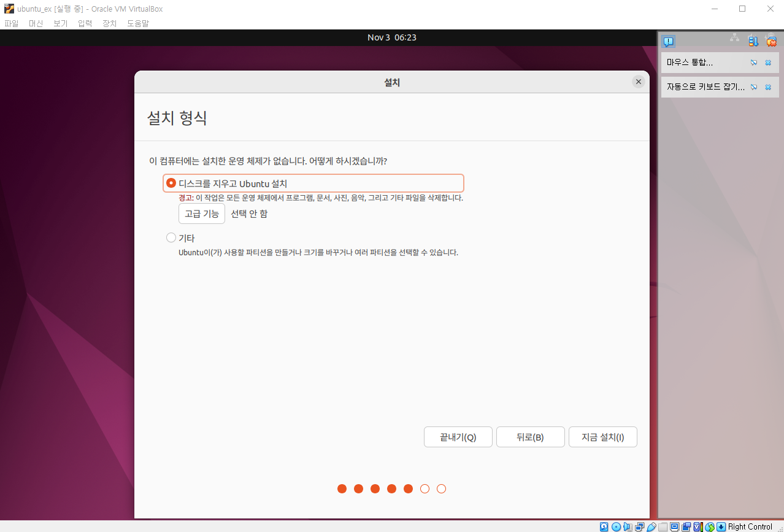The height and width of the screenshot is (532, 784).
Task: Toggle the notification center speech-bubble icon
Action: (669, 42)
